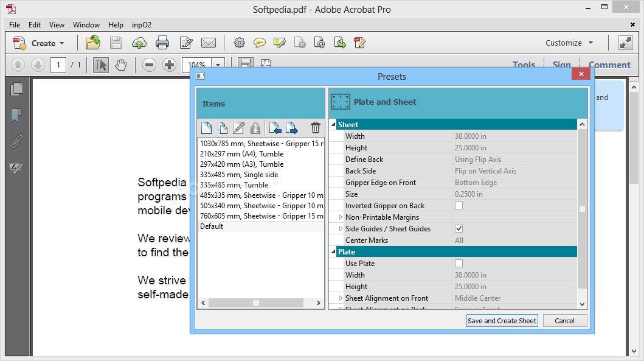Collapse the Plate section

point(333,251)
